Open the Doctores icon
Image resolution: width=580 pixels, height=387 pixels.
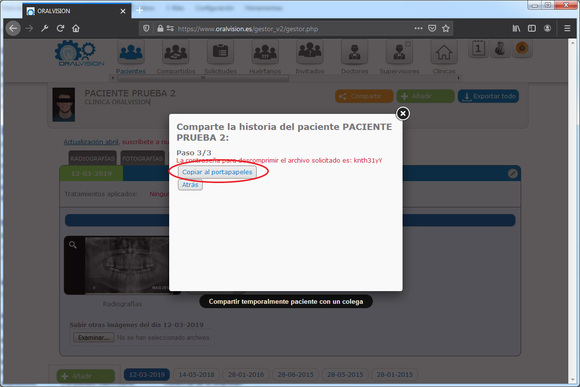point(354,53)
